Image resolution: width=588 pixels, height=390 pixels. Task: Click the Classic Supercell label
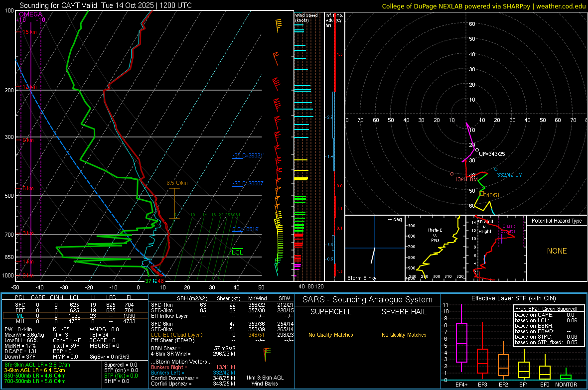pyautogui.click(x=509, y=229)
